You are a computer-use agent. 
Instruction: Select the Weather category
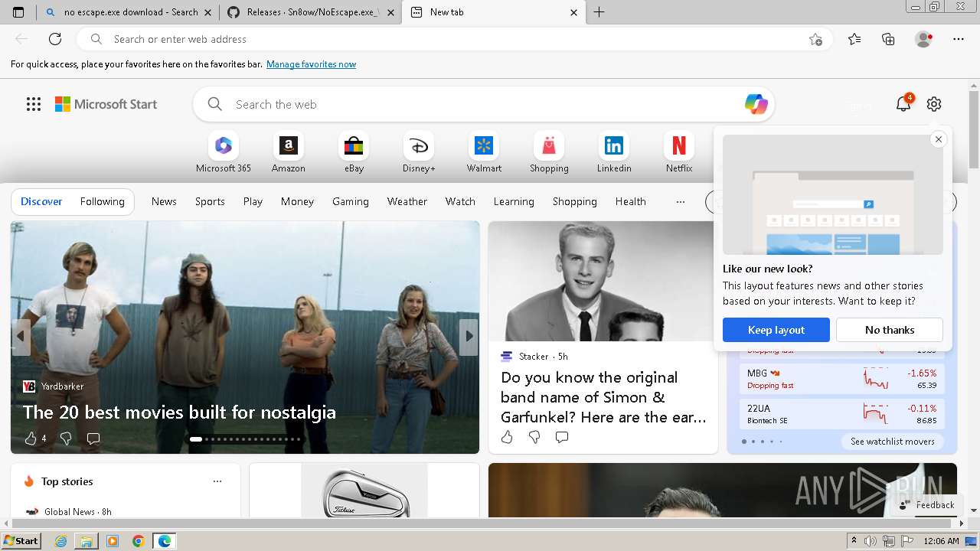tap(407, 201)
